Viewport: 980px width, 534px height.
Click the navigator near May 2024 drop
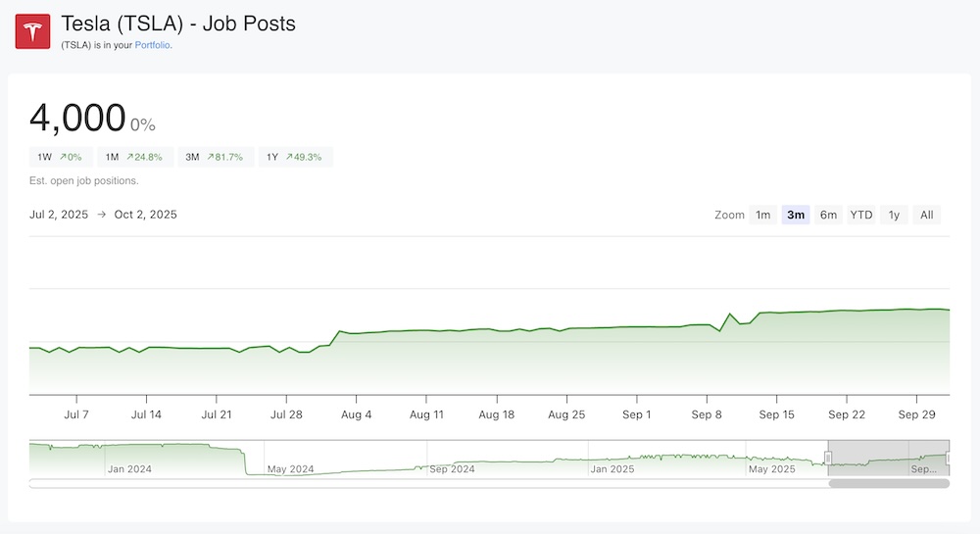click(247, 461)
